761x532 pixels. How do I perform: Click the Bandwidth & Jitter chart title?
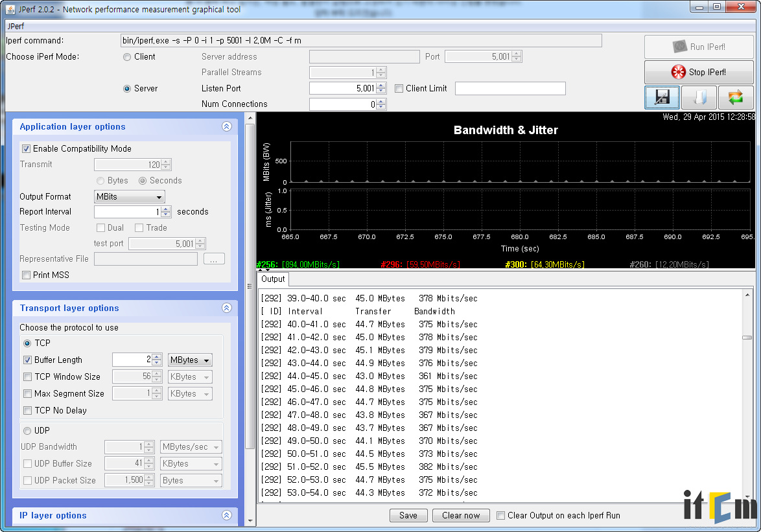pos(506,130)
